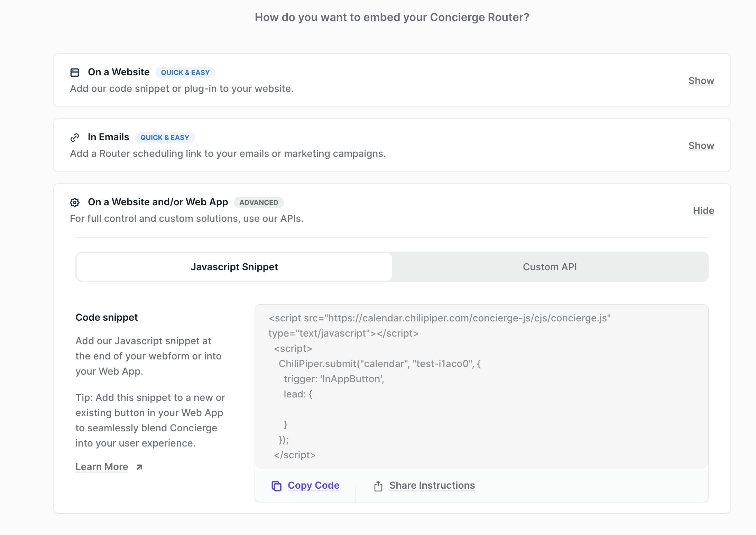The image size is (756, 535).
Task: Switch to the Javascript Snippet tab
Action: click(x=234, y=267)
